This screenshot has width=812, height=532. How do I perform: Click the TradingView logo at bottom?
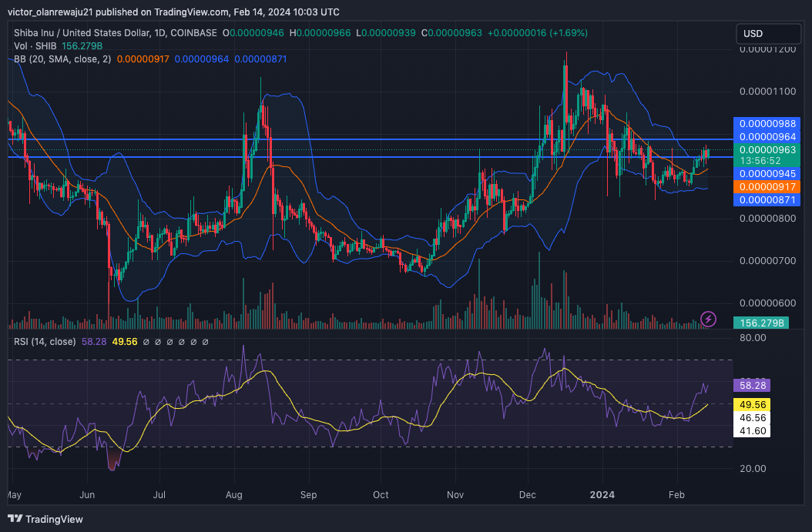pos(45,519)
